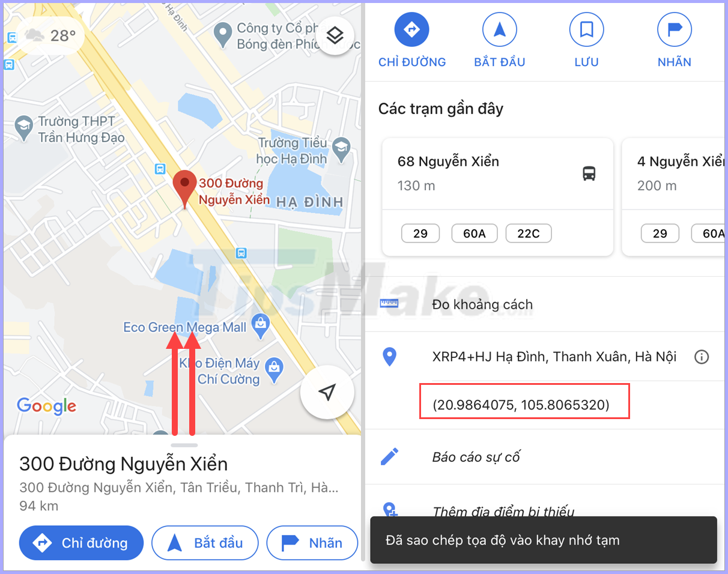Select Đo khoảng cách measure distance
The image size is (728, 574).
(545, 304)
